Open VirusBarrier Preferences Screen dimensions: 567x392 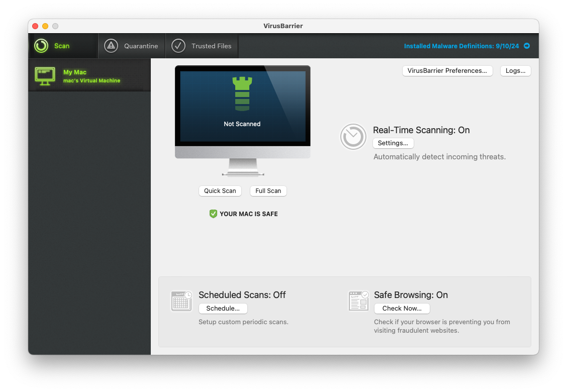[x=447, y=71]
